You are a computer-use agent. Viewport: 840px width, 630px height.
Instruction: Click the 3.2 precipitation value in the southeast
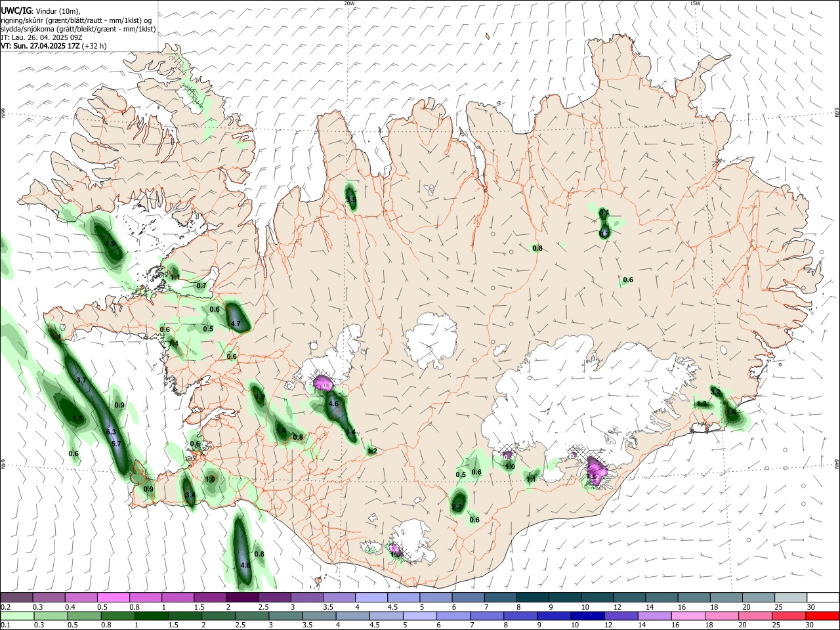tap(715, 392)
